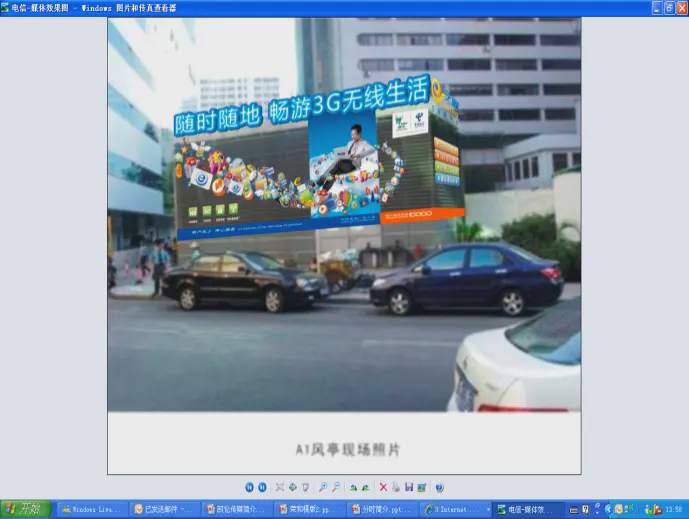Zoom in on the picture
This screenshot has width=689, height=519.
[323, 487]
